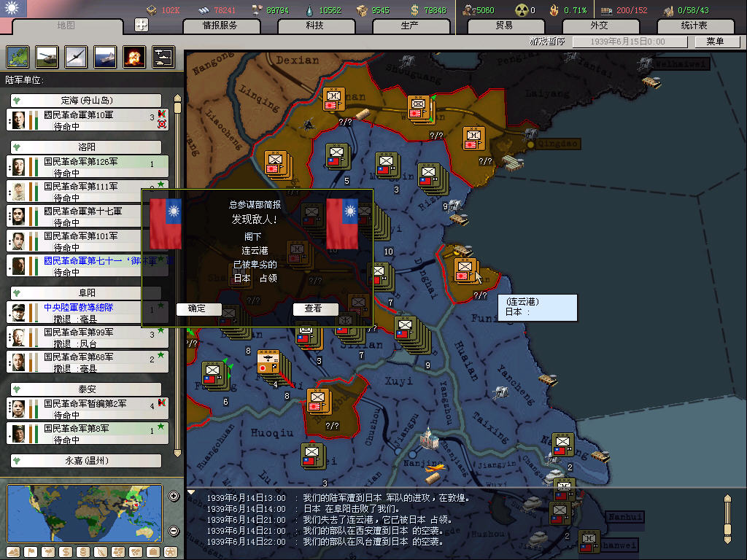This screenshot has height=560, width=747.
Task: Switch to victory points briefcase map mode
Action: [153, 552]
